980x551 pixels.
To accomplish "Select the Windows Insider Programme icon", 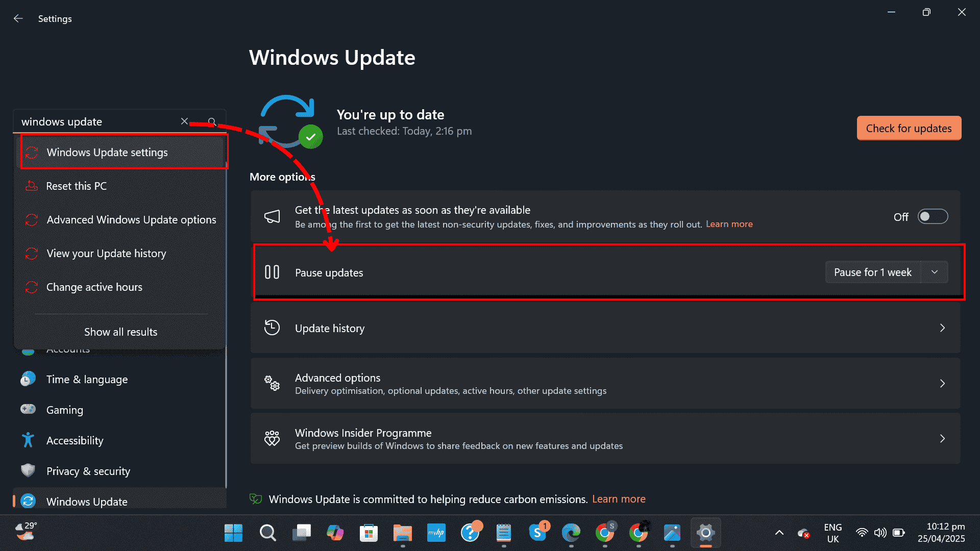I will [272, 438].
